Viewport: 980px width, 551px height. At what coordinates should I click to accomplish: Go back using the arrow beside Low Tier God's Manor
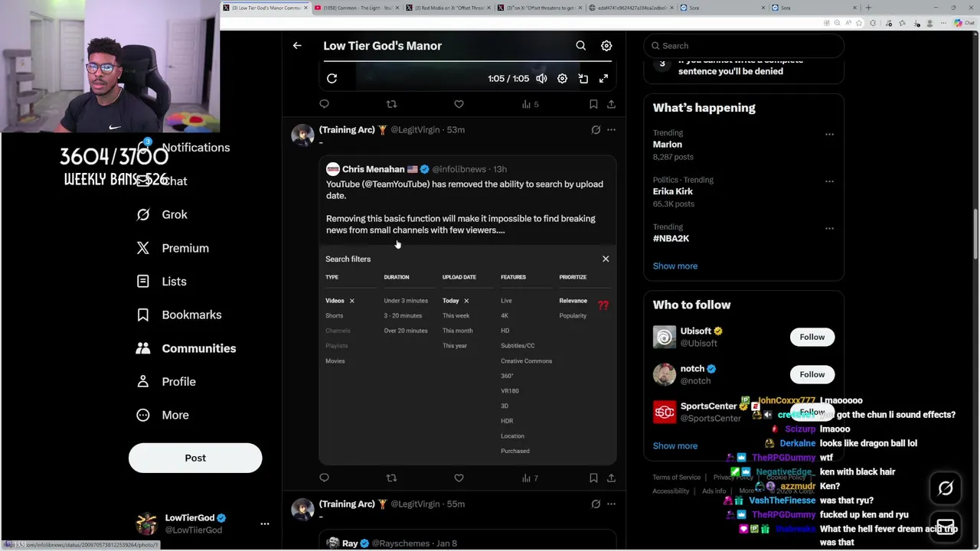(297, 46)
